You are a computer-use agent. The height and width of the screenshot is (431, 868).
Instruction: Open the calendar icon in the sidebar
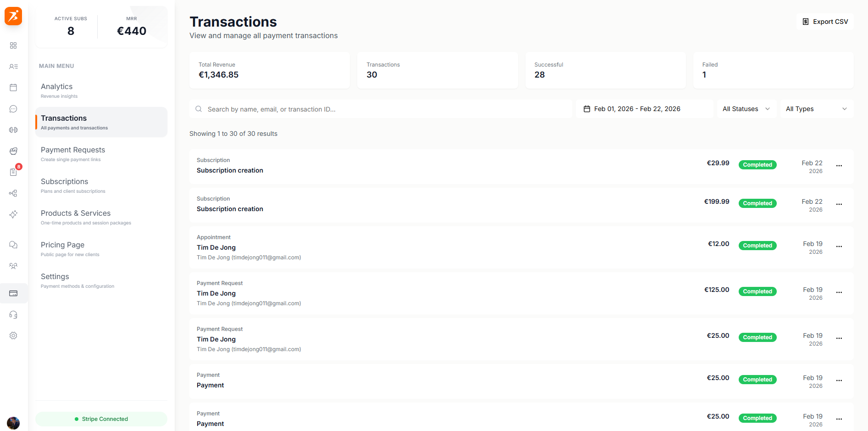[x=13, y=87]
